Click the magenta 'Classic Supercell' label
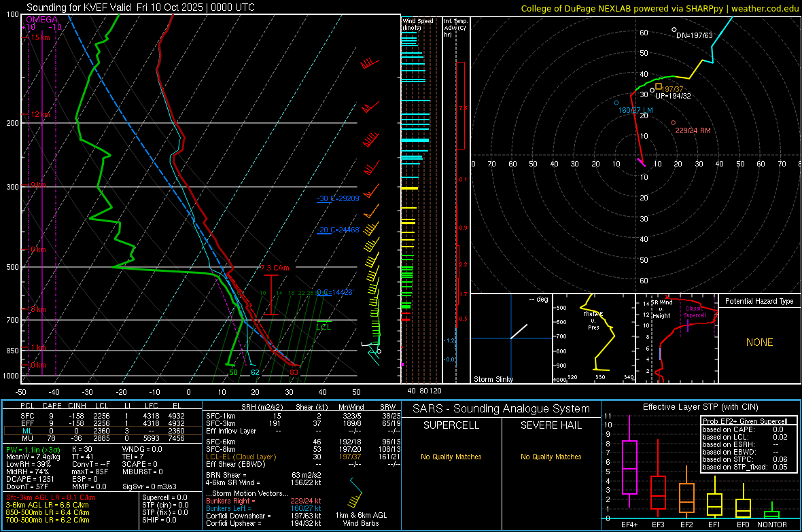This screenshot has height=532, width=802. pos(695,312)
